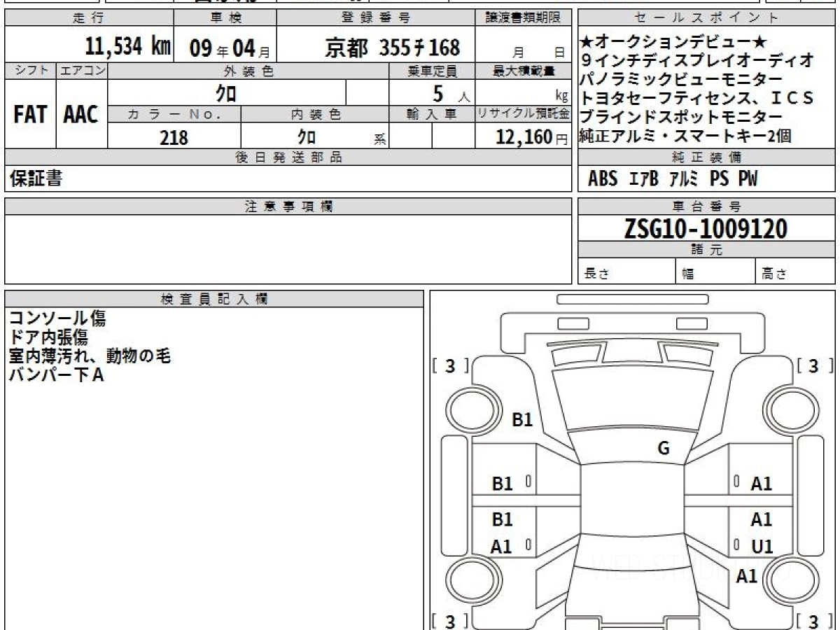The width and height of the screenshot is (840, 630).
Task: Click the 乗車定員 header
Action: (x=432, y=71)
